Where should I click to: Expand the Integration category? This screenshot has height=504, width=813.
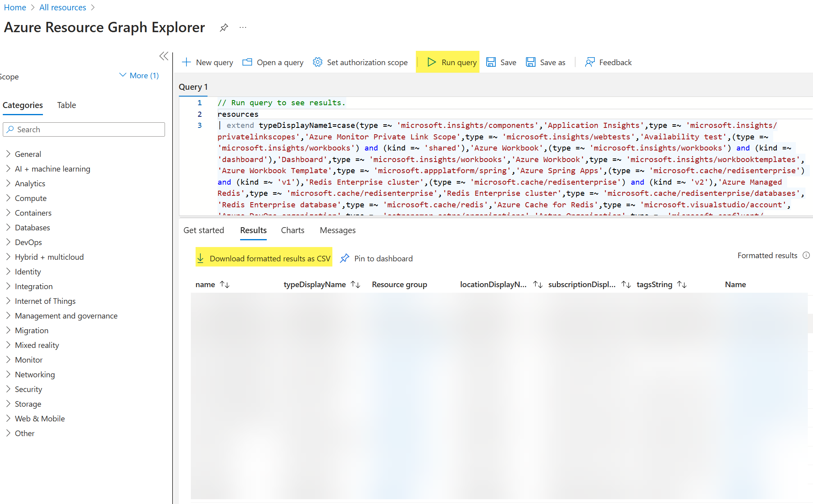(x=8, y=286)
